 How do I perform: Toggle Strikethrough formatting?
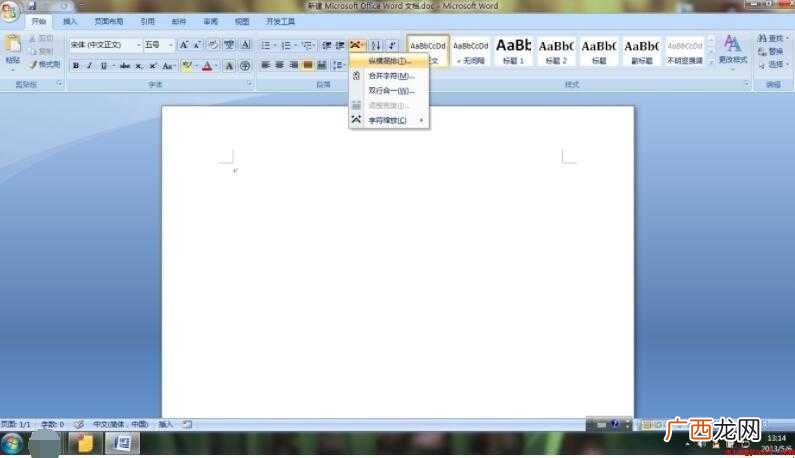pyautogui.click(x=125, y=66)
